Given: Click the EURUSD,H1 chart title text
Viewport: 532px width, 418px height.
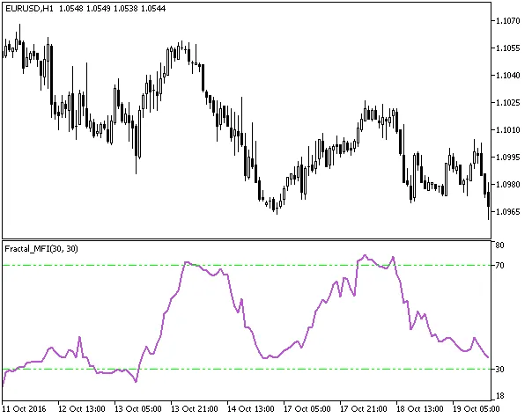Looking at the screenshot, I should [x=26, y=7].
